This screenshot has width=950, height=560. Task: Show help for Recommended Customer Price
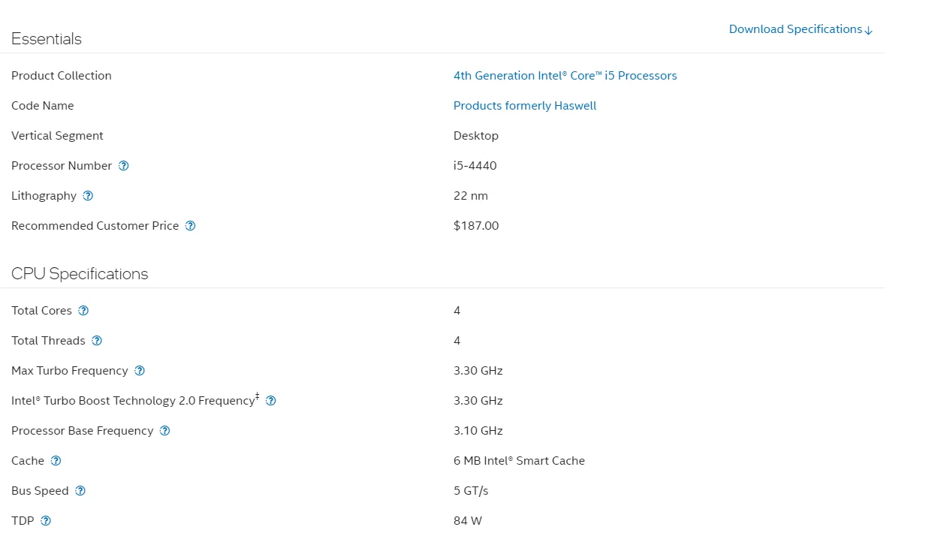click(x=191, y=226)
